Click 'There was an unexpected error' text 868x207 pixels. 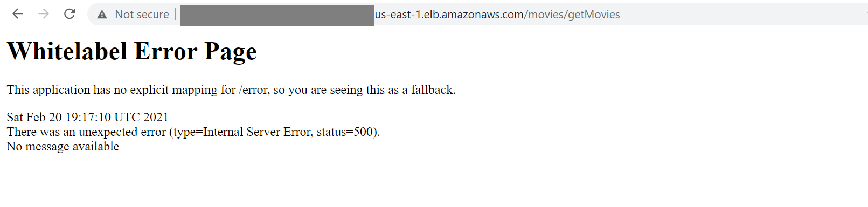click(x=86, y=132)
